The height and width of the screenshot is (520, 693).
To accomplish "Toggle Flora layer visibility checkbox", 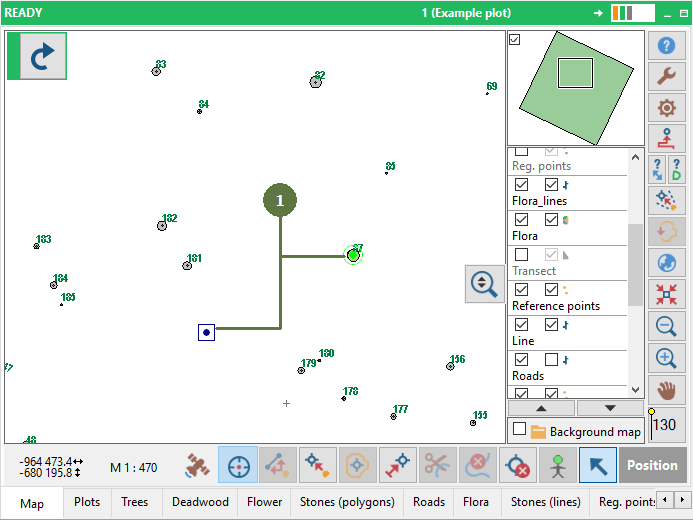I will pos(522,219).
